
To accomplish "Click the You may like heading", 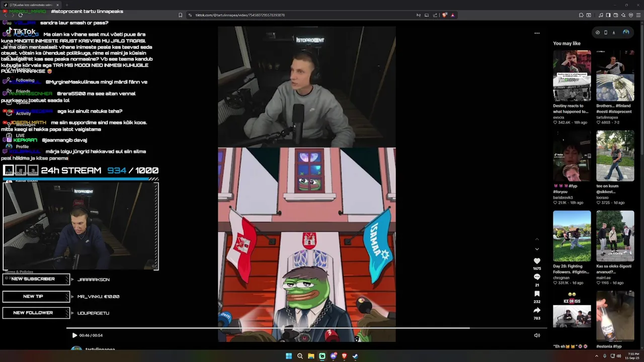I will click(567, 43).
